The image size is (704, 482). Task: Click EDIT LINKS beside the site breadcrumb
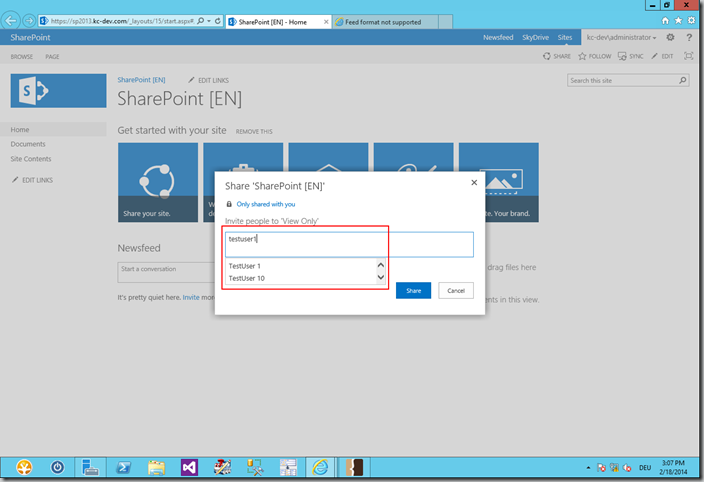[x=208, y=80]
